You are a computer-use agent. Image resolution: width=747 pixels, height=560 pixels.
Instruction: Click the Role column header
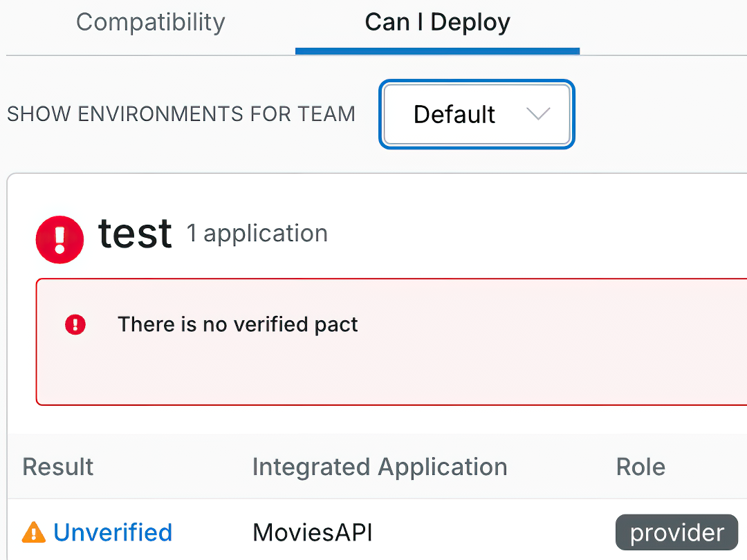640,467
